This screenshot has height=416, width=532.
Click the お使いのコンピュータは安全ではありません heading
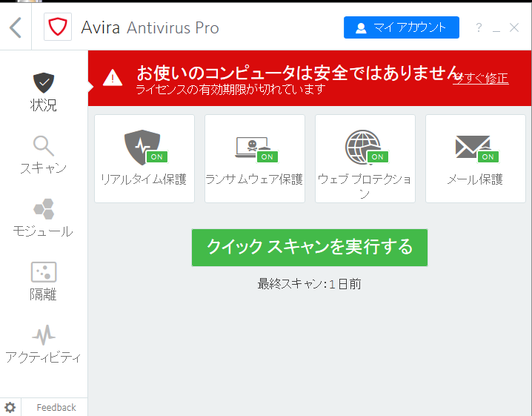(x=299, y=73)
